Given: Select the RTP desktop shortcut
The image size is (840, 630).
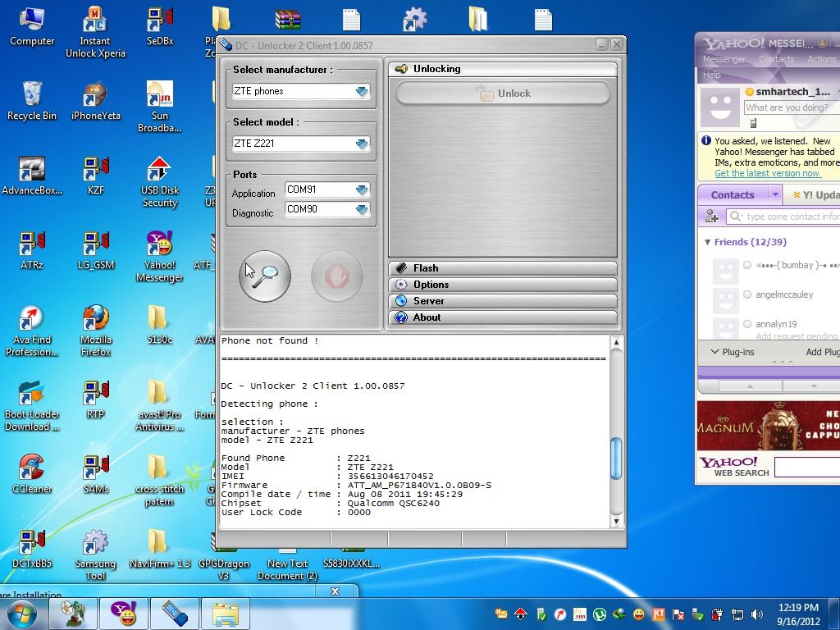Looking at the screenshot, I should coord(96,399).
